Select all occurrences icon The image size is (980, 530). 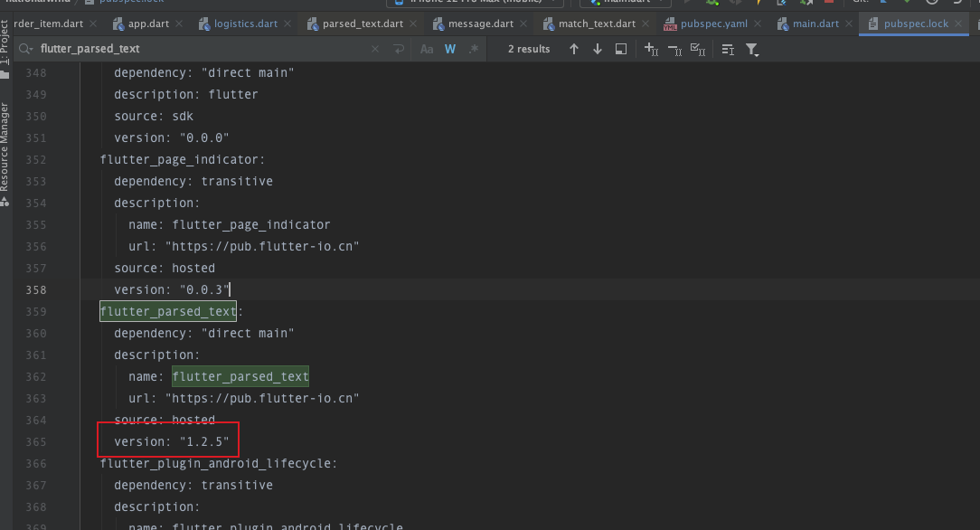tap(698, 49)
